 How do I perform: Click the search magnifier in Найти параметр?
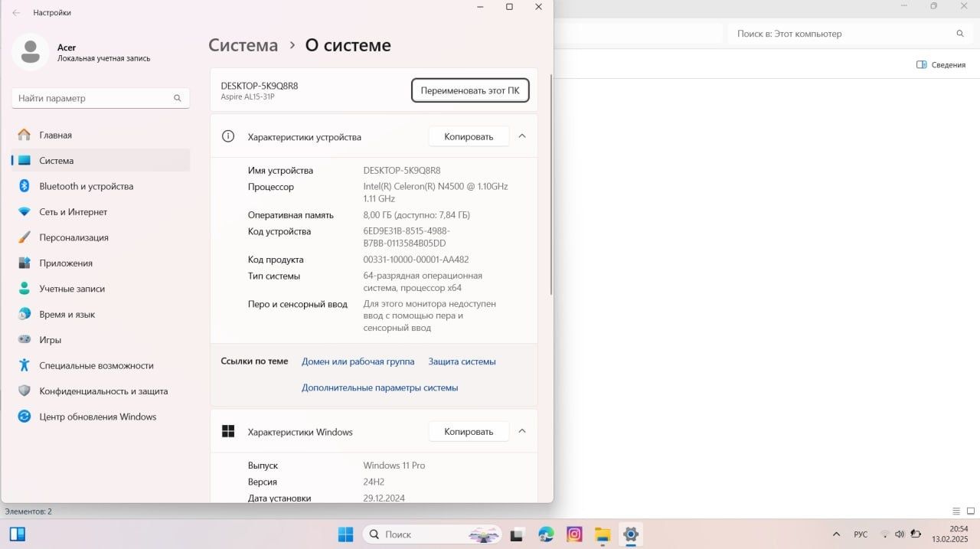click(x=177, y=98)
